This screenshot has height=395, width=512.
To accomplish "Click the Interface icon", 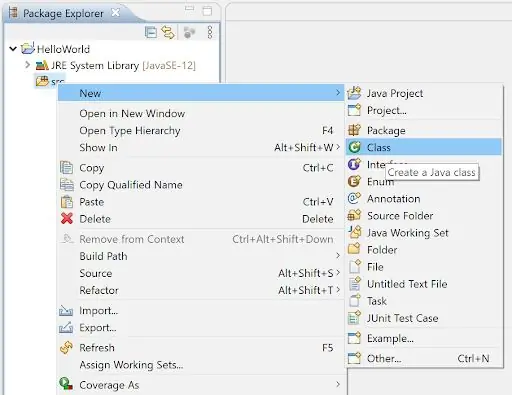I will [354, 164].
